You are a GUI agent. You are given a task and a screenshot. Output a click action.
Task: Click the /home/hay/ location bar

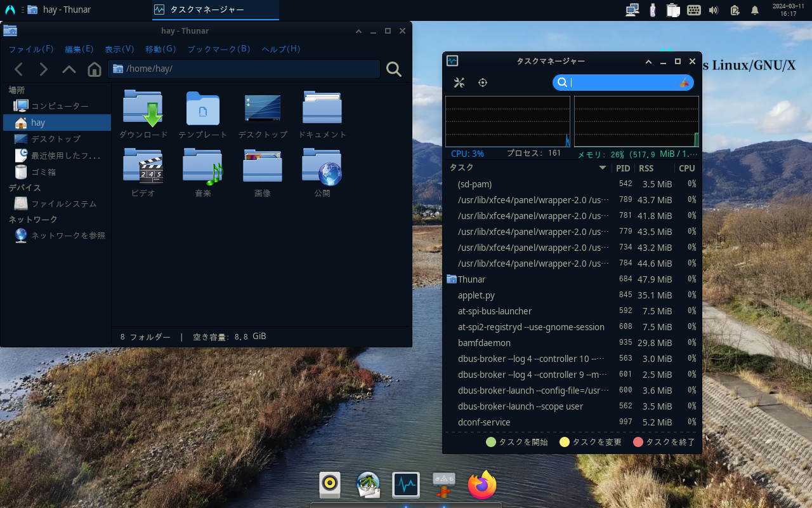click(x=244, y=69)
